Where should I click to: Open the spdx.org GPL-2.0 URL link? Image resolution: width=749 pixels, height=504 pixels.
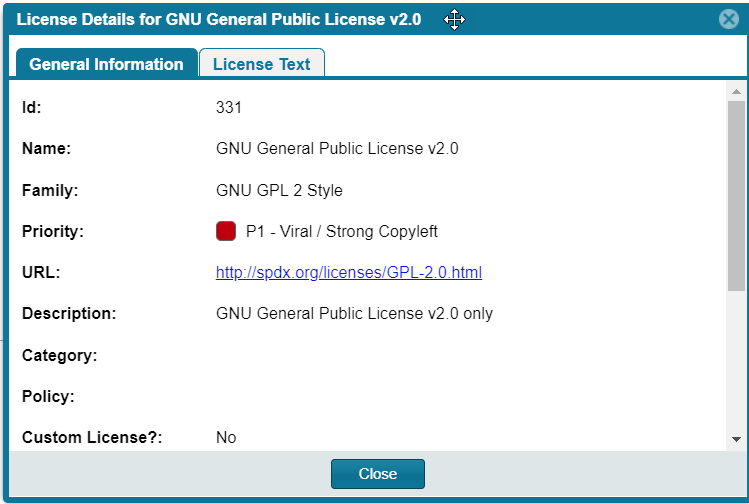(x=349, y=272)
